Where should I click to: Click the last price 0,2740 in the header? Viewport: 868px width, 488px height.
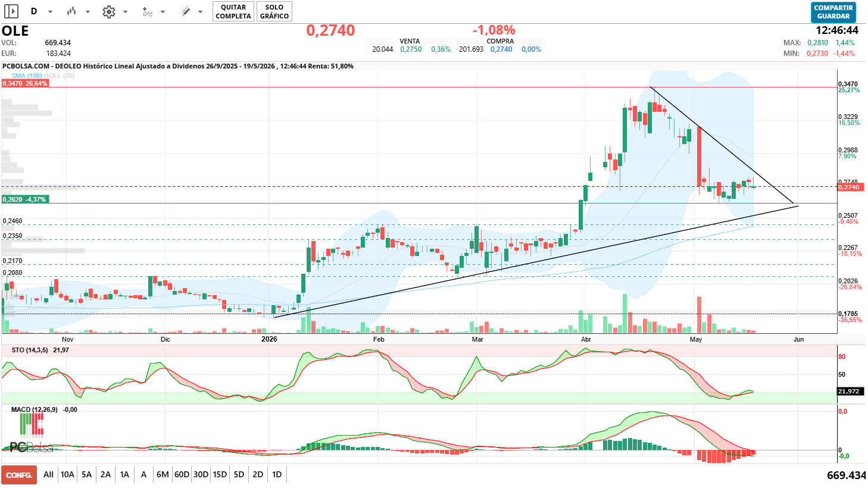pyautogui.click(x=330, y=30)
